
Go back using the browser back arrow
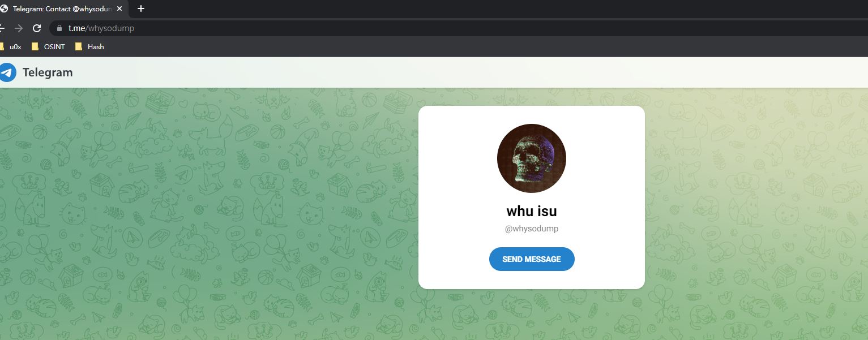click(x=2, y=28)
